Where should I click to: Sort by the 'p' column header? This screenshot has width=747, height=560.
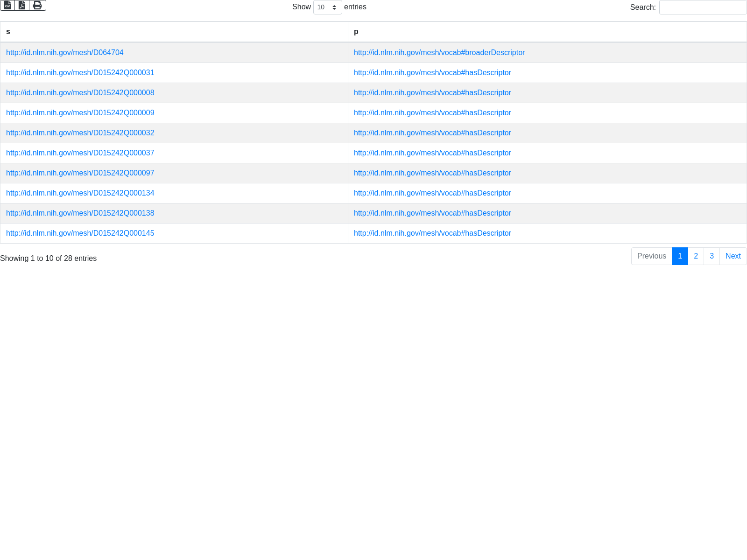(x=547, y=32)
